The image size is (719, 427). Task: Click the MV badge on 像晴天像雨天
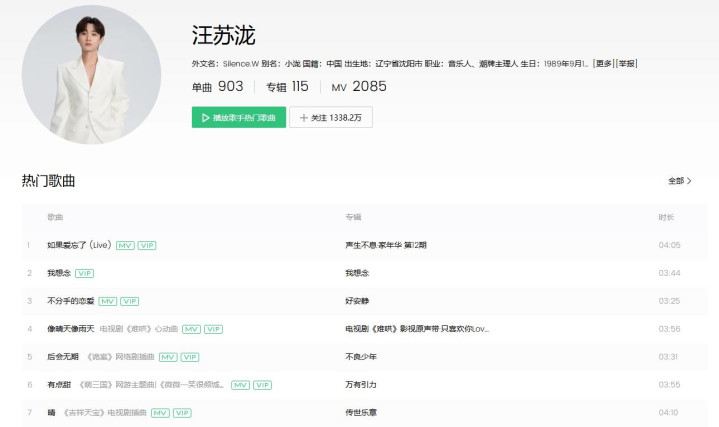(x=191, y=329)
